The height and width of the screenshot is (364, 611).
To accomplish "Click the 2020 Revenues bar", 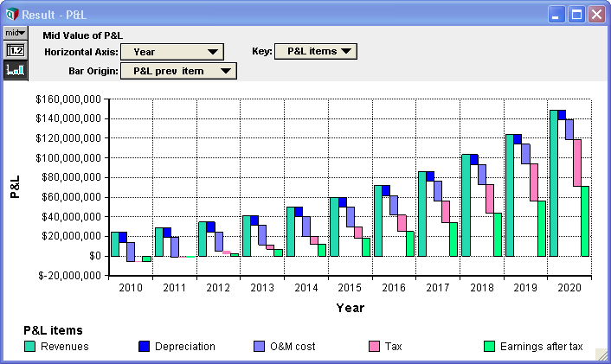I will point(553,183).
